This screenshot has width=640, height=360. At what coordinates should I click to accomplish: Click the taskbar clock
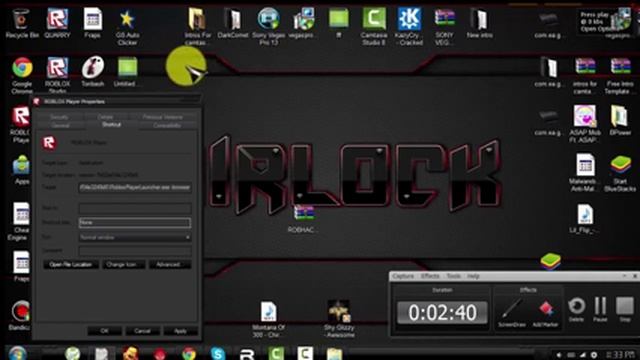click(x=619, y=355)
